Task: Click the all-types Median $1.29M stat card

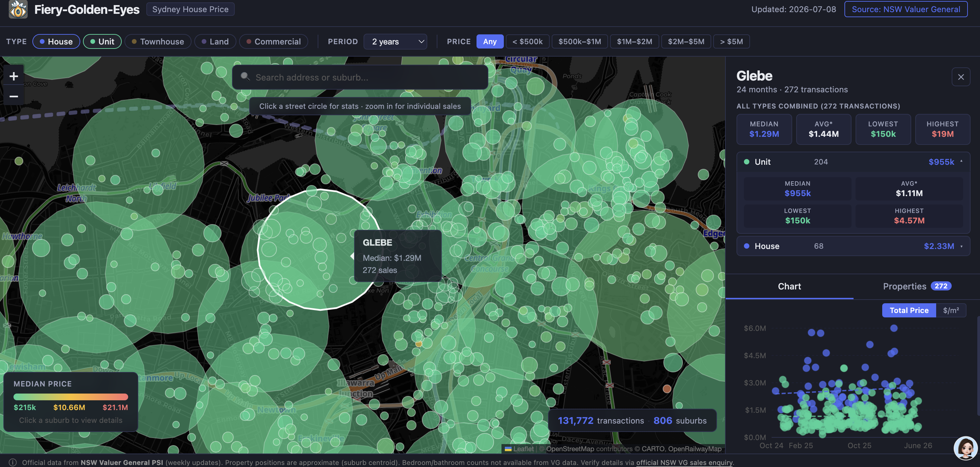Action: pyautogui.click(x=764, y=129)
